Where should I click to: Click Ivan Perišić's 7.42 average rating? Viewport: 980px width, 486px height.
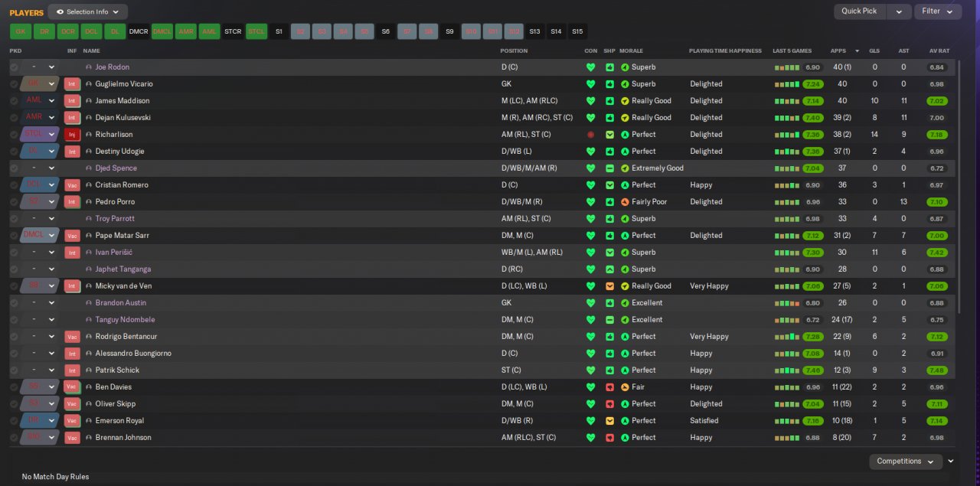tap(936, 253)
